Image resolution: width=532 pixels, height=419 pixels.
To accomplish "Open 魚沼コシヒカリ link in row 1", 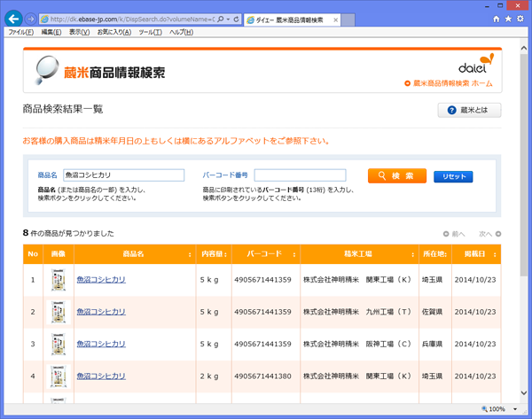I will click(x=101, y=280).
